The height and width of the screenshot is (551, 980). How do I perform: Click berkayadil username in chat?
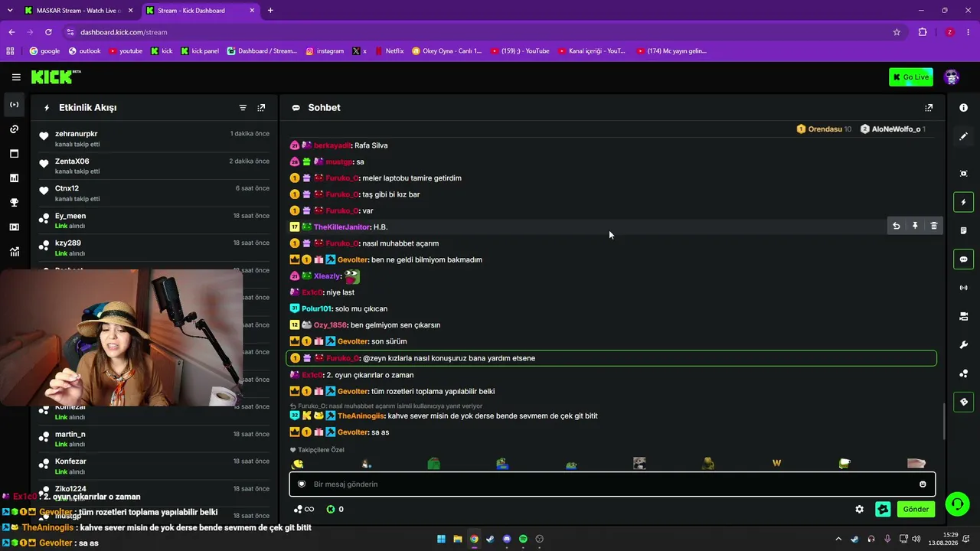(x=332, y=145)
